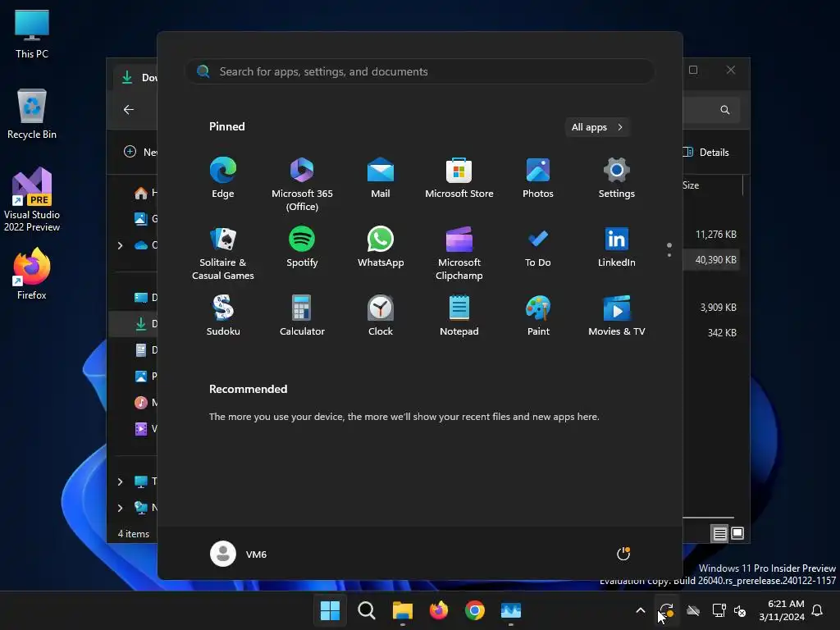Click the muted volume tray icon

point(741,610)
